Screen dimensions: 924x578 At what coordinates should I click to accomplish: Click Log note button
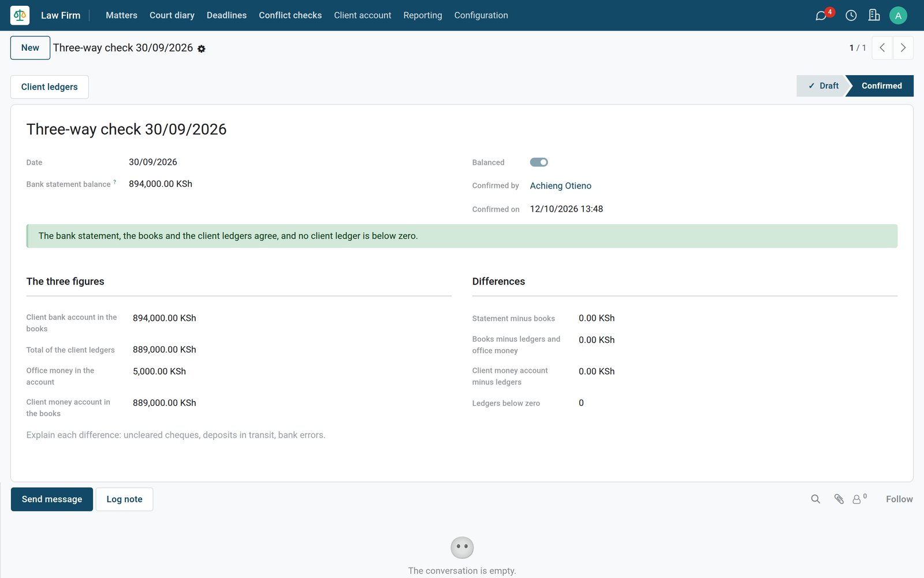124,499
